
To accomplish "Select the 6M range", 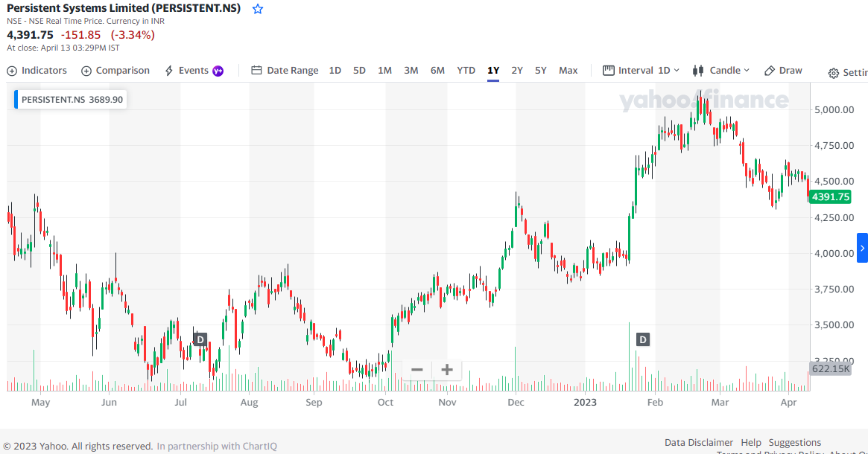I will (x=437, y=71).
